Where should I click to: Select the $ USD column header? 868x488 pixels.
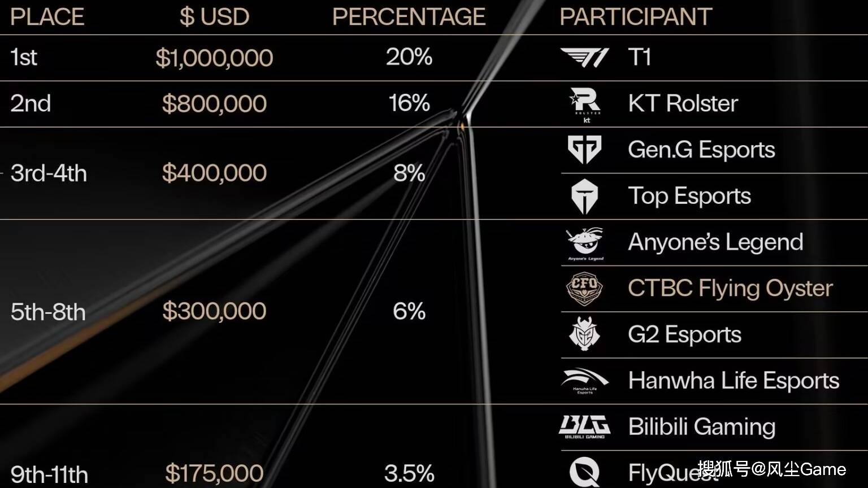[214, 17]
